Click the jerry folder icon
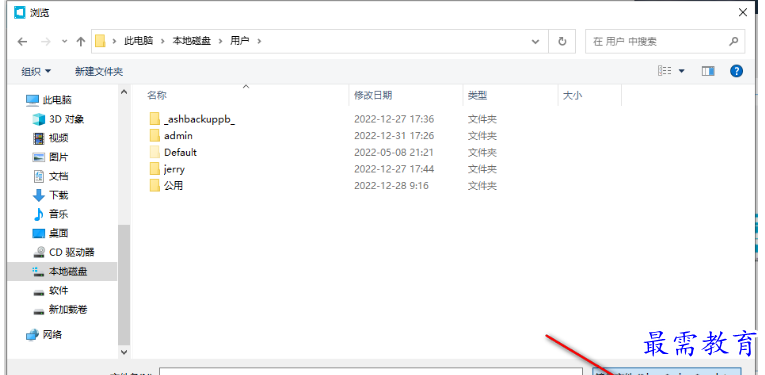Image resolution: width=765 pixels, height=375 pixels. coord(155,169)
